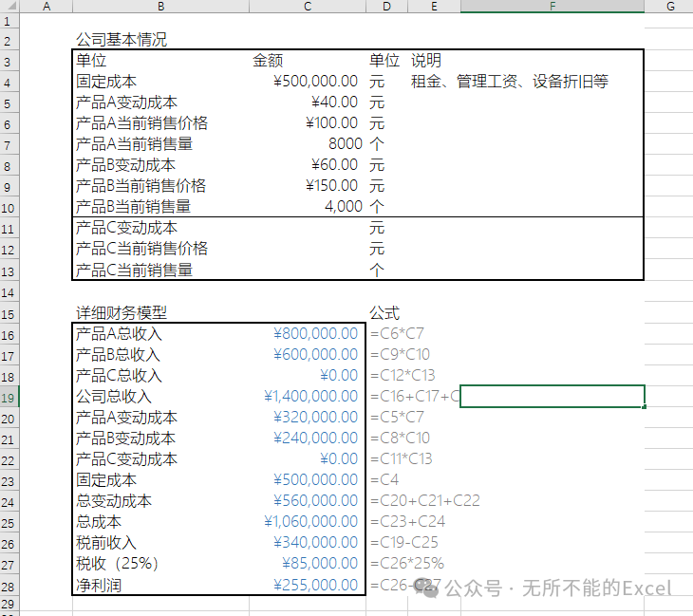Viewport: 693px width, 616px height.
Task: Click the formula text =C12*C13
Action: coord(403,376)
